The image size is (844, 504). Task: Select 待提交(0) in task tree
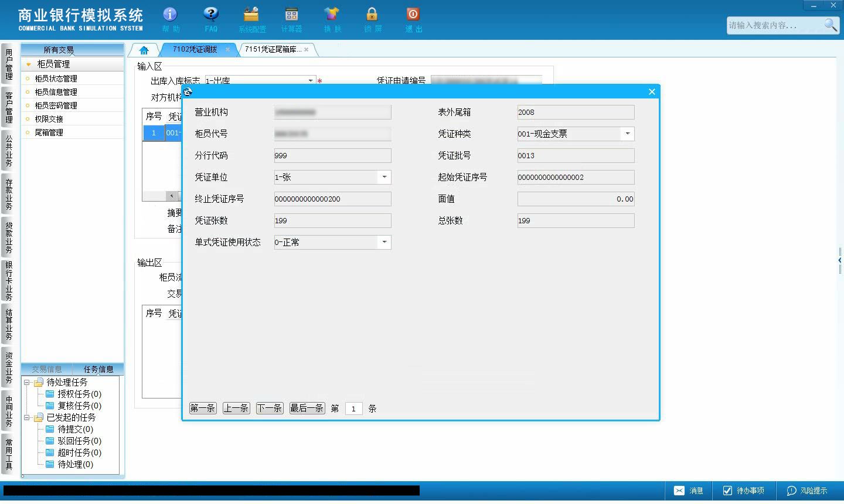(75, 429)
